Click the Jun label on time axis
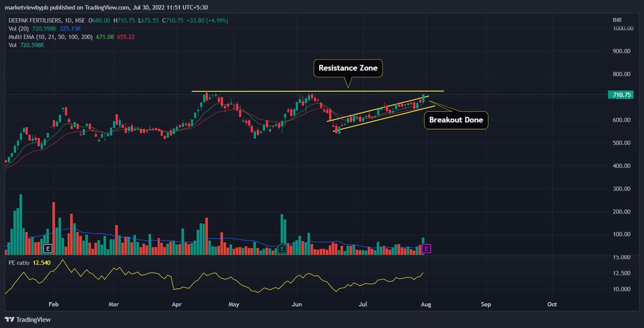Viewport: 644px width, 328px height. (297, 304)
